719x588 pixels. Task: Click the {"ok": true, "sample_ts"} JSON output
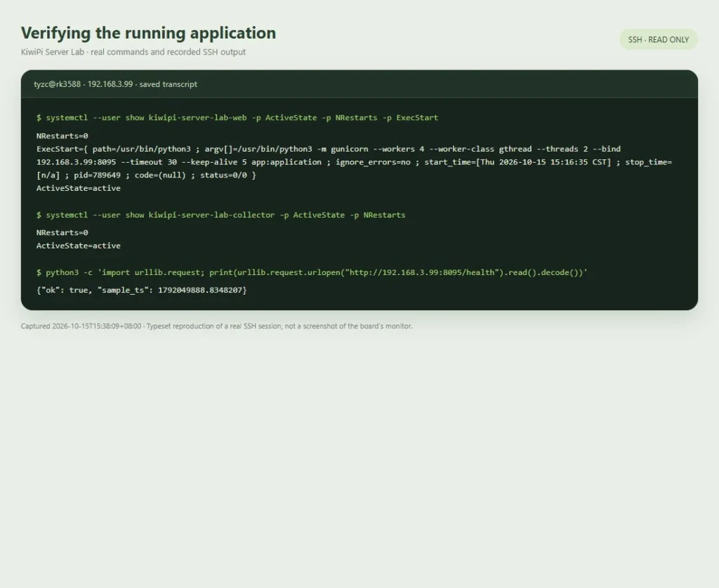click(142, 290)
